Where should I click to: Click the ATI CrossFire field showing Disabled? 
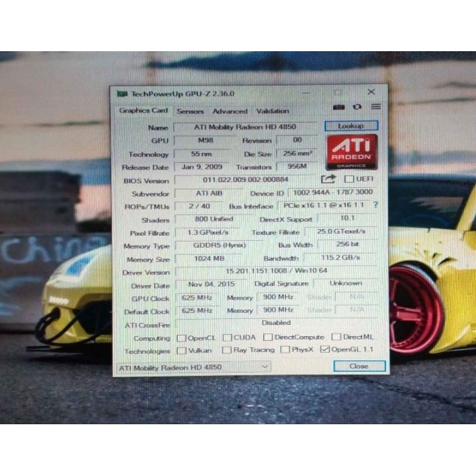coord(277,323)
